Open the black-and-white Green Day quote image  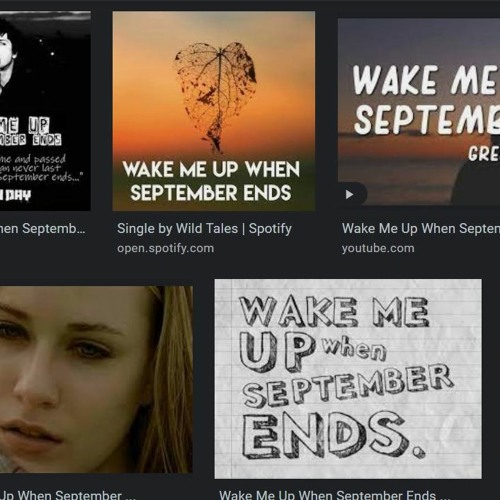(45, 111)
